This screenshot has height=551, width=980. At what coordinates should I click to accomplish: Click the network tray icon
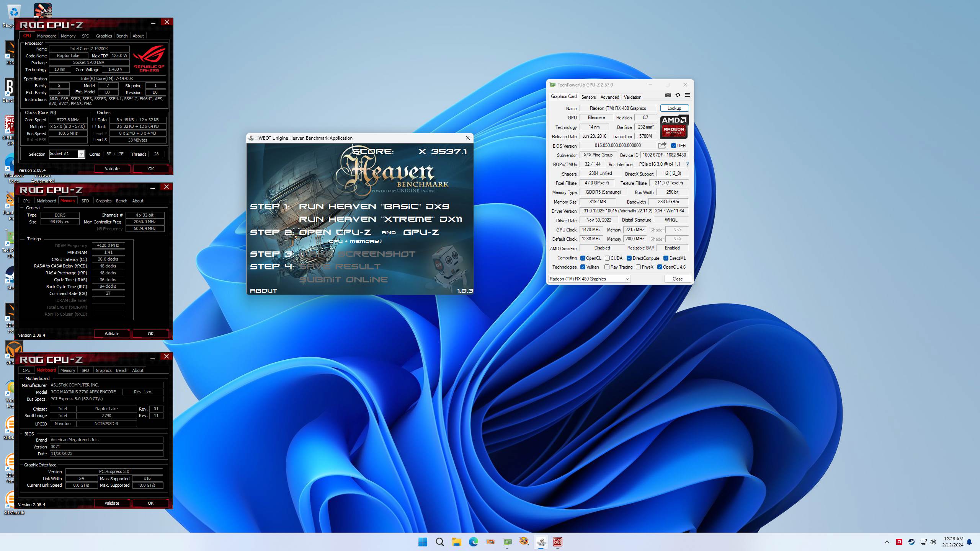923,542
